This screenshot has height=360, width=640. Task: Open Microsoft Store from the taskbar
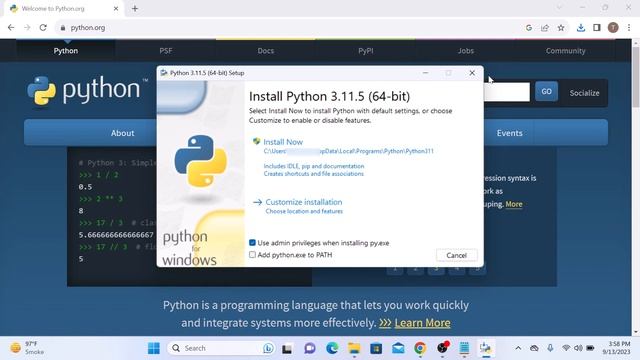click(376, 348)
